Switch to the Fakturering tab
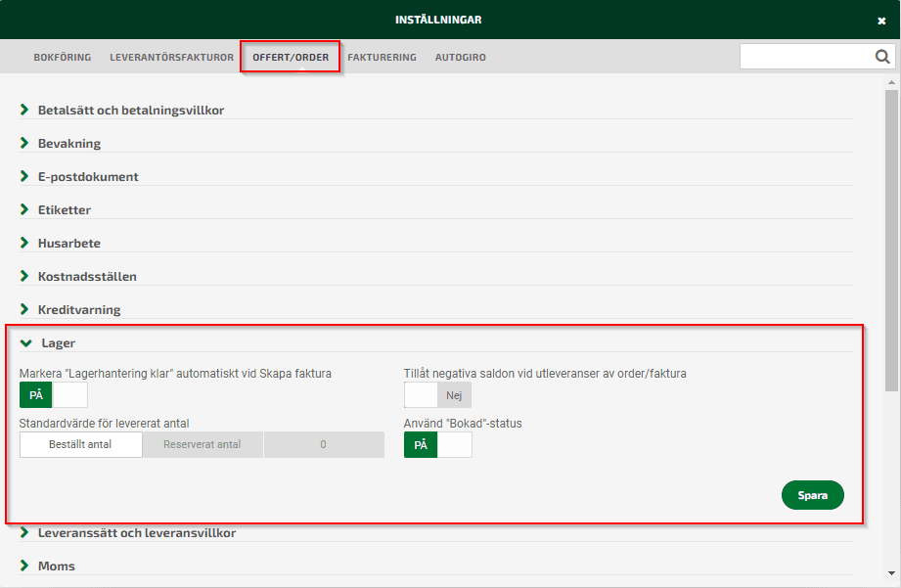Viewport: 901px width, 588px height. (x=382, y=57)
